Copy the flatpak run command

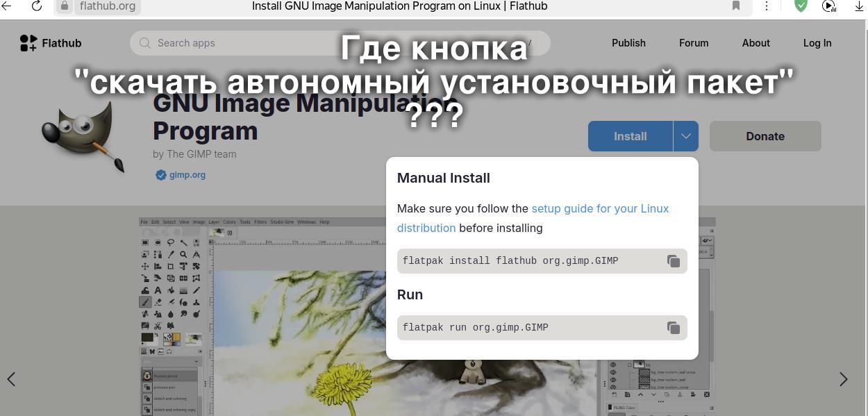673,328
